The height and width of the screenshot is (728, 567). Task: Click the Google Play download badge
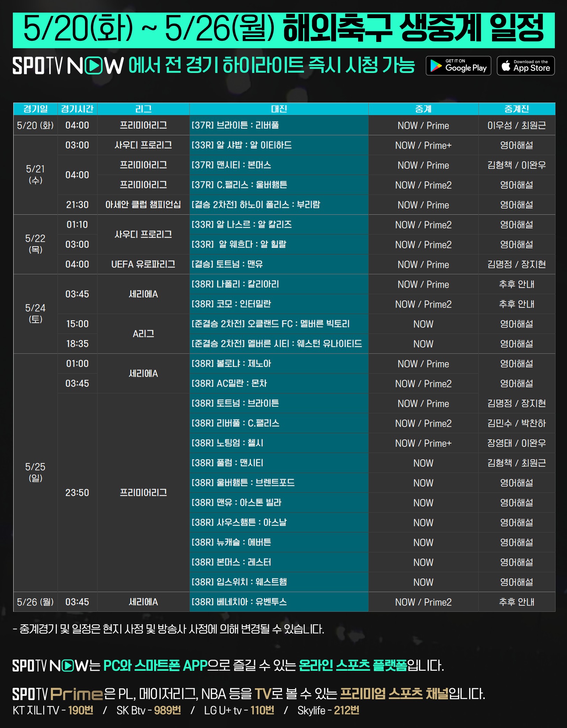click(458, 66)
